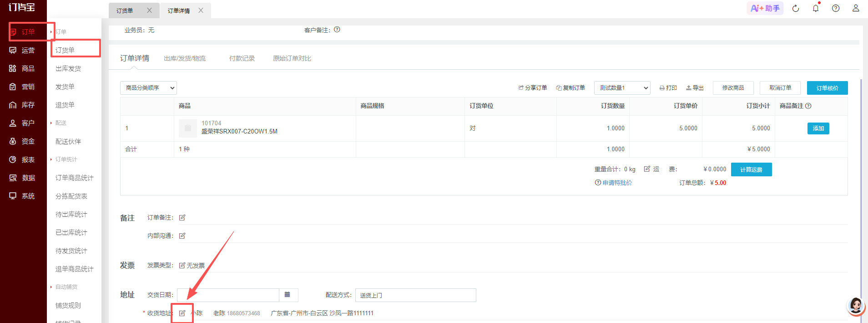This screenshot has height=323, width=868.
Task: Click the 交货日期 input field
Action: (228, 295)
